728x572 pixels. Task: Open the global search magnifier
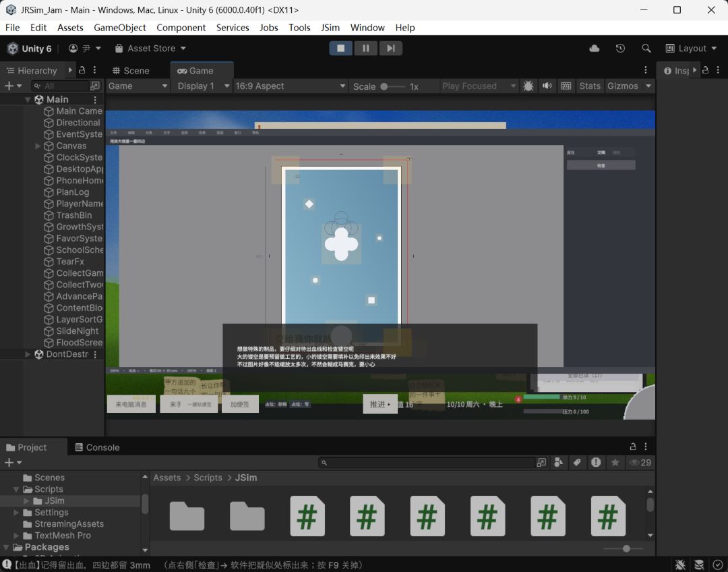(646, 49)
